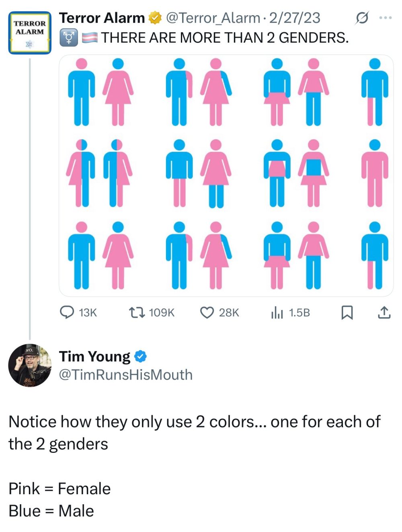Open the views analytics icon showing 1.5B
Image resolution: width=402 pixels, height=532 pixels.
(277, 312)
